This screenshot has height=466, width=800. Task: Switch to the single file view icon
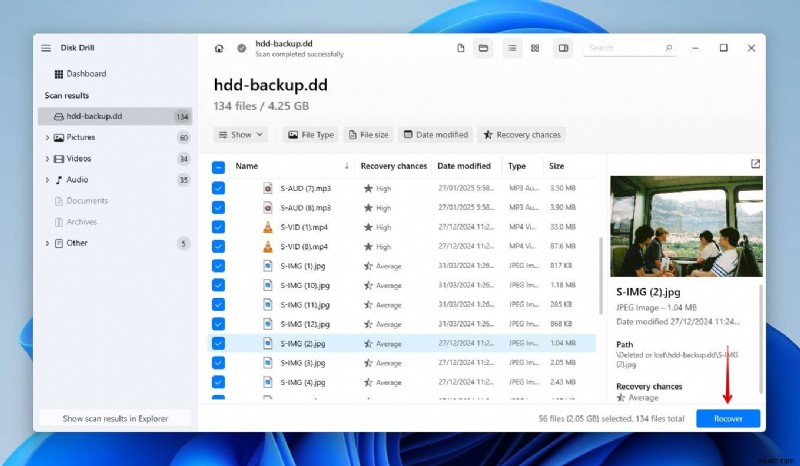[x=461, y=48]
